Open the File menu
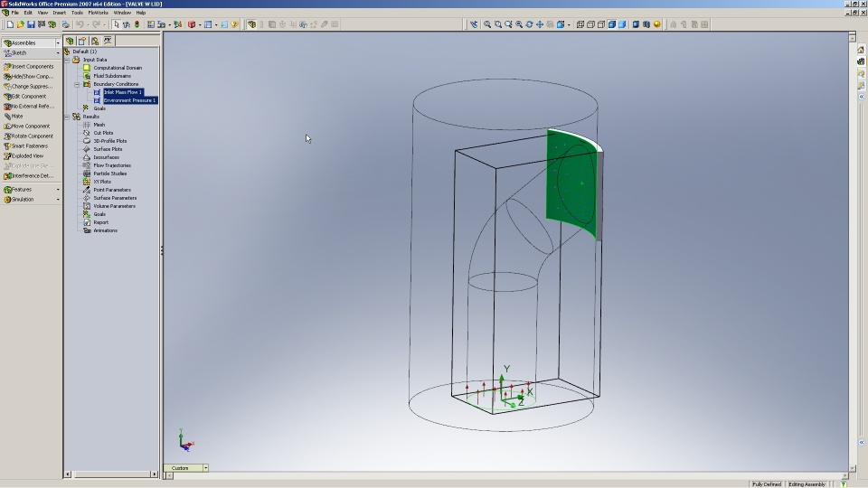This screenshot has height=488, width=868. [x=15, y=12]
